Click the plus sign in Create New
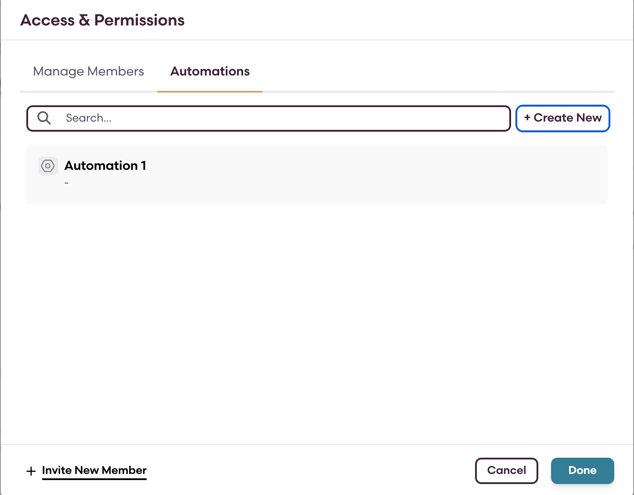 [x=527, y=118]
